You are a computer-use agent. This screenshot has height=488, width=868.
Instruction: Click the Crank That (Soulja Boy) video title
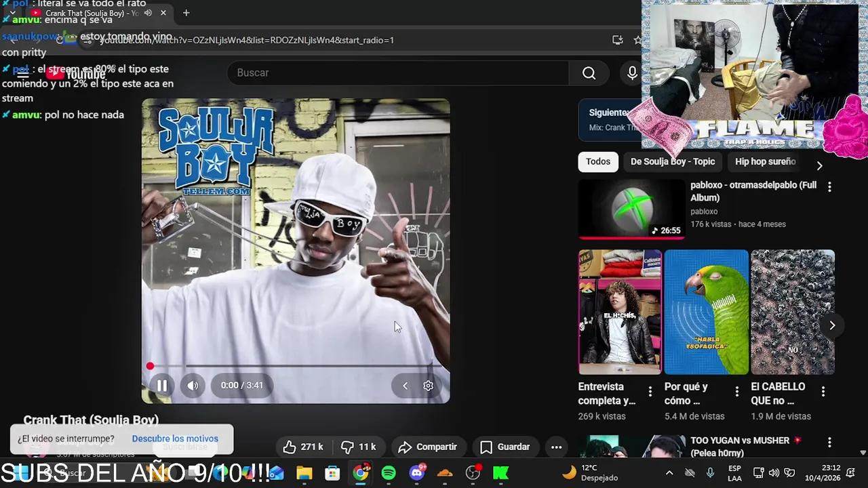91,420
